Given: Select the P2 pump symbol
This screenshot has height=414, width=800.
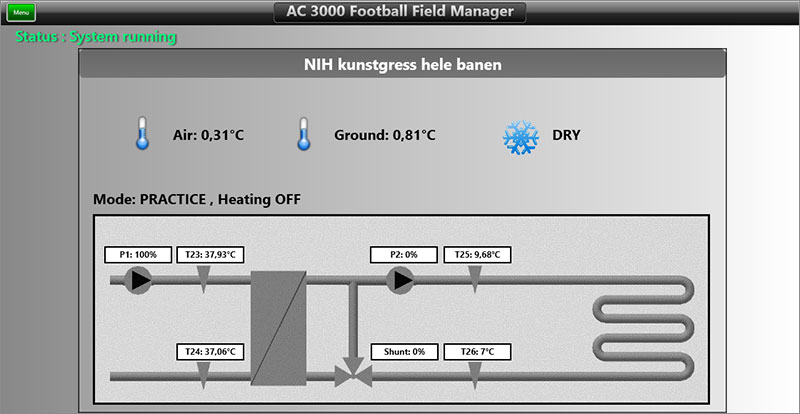Looking at the screenshot, I should [x=399, y=280].
